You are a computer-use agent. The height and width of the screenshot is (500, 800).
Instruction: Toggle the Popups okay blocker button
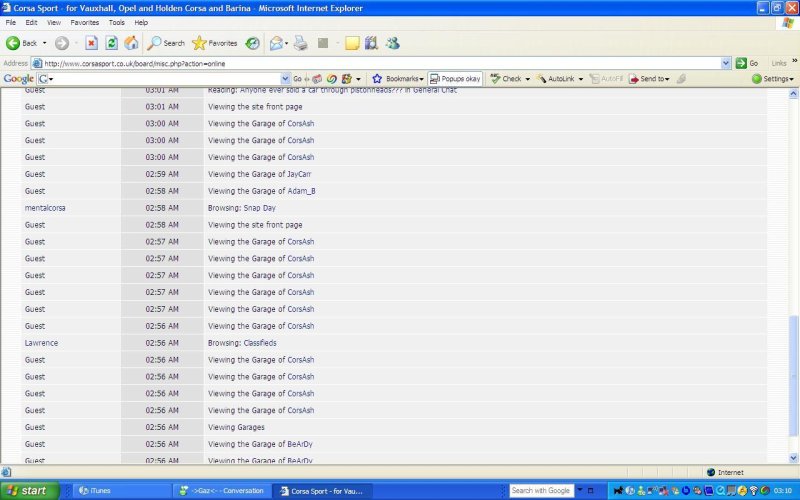pos(455,78)
